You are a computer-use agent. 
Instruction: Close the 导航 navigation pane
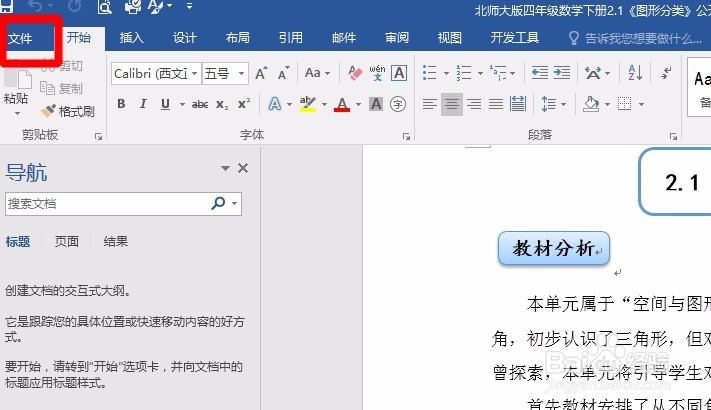pos(243,168)
